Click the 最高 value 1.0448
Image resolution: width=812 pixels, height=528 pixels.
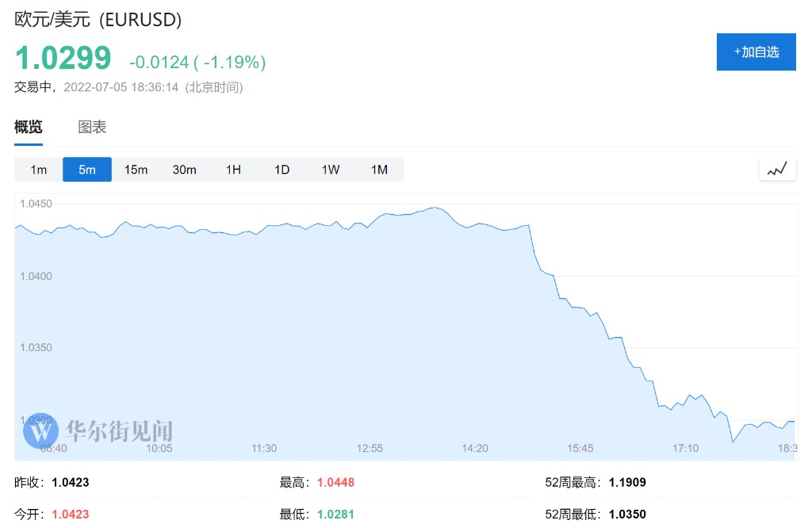[x=335, y=482]
